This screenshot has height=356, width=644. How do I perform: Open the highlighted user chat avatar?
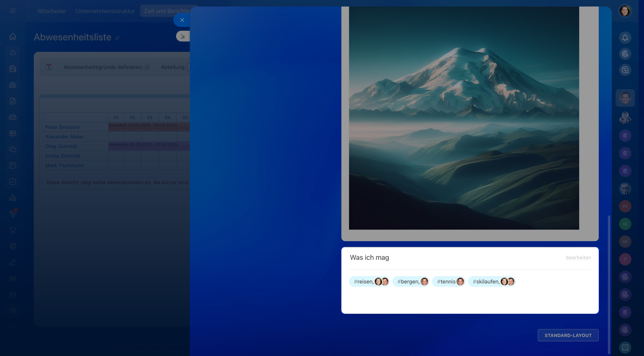click(x=625, y=98)
